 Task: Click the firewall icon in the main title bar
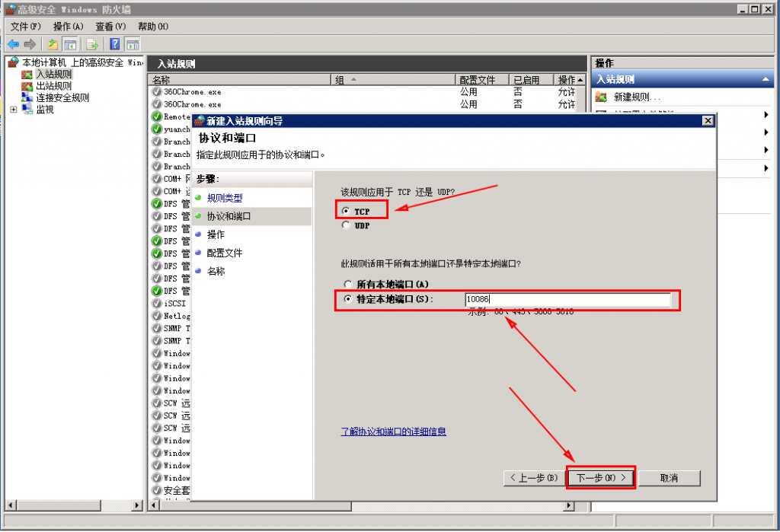11,9
